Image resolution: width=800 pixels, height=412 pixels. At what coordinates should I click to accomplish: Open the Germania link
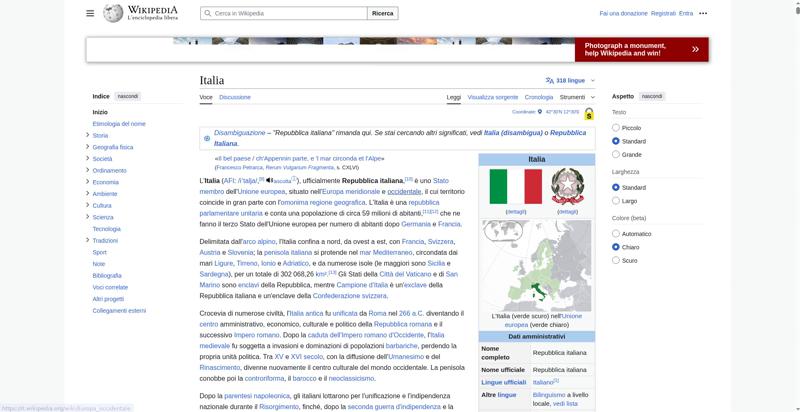pyautogui.click(x=416, y=224)
